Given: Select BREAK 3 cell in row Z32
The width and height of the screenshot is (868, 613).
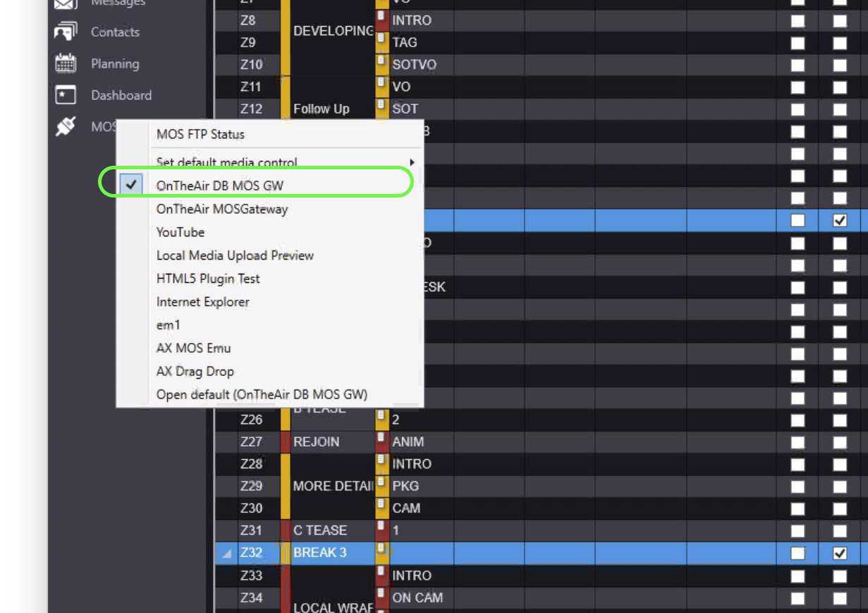Looking at the screenshot, I should click(x=332, y=552).
